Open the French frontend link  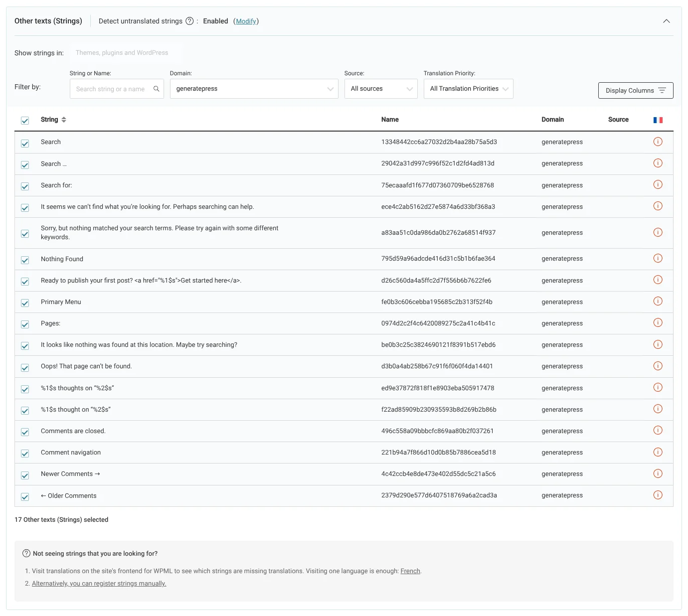point(410,571)
